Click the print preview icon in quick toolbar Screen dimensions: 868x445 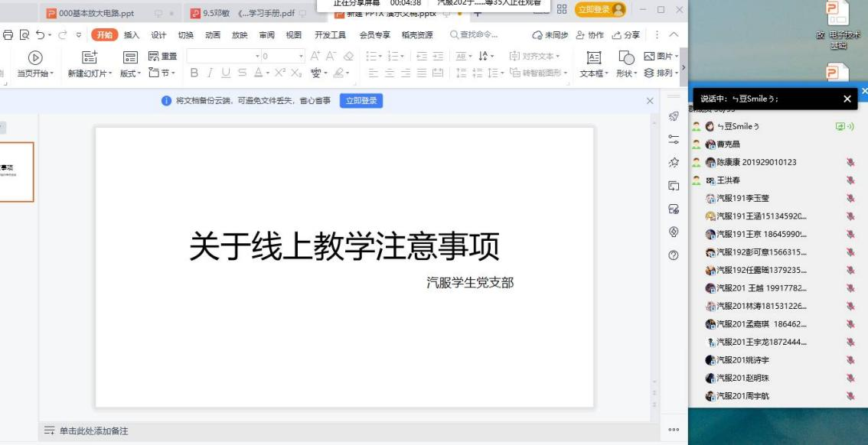24,35
